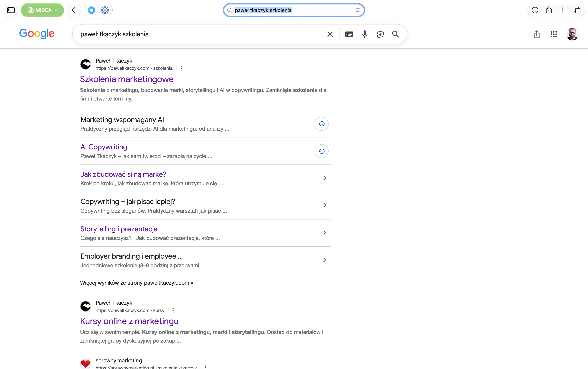Click the Safari share toolbar icon
588x369 pixels.
pyautogui.click(x=549, y=10)
